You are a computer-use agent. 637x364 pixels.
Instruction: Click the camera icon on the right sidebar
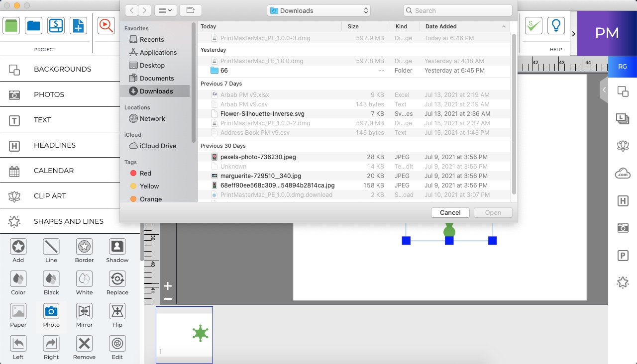(623, 228)
